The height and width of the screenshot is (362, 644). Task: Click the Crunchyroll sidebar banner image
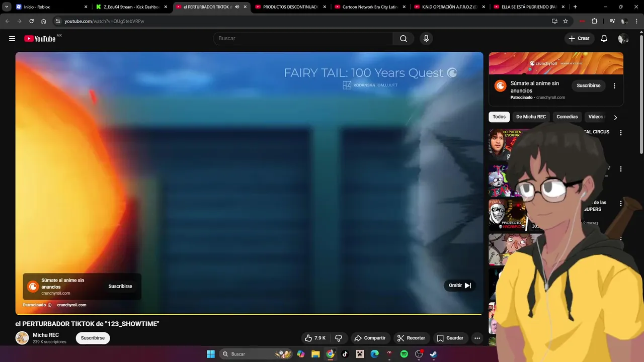tap(556, 63)
